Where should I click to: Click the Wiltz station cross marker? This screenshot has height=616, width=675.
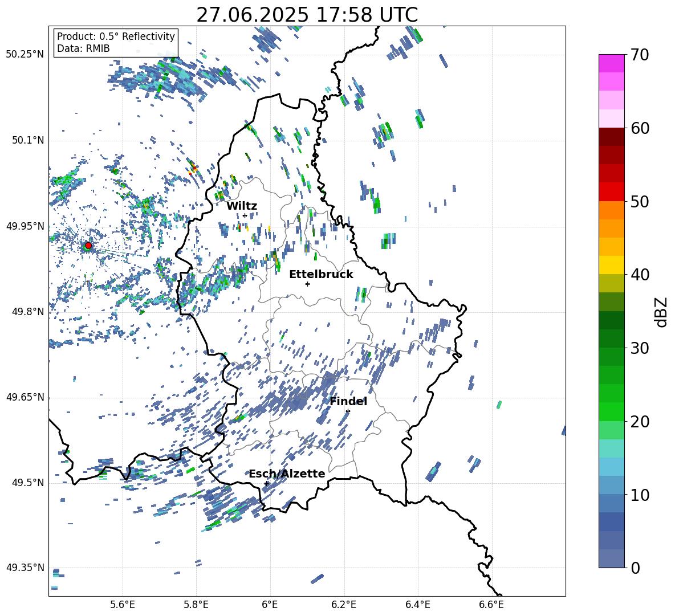245,215
